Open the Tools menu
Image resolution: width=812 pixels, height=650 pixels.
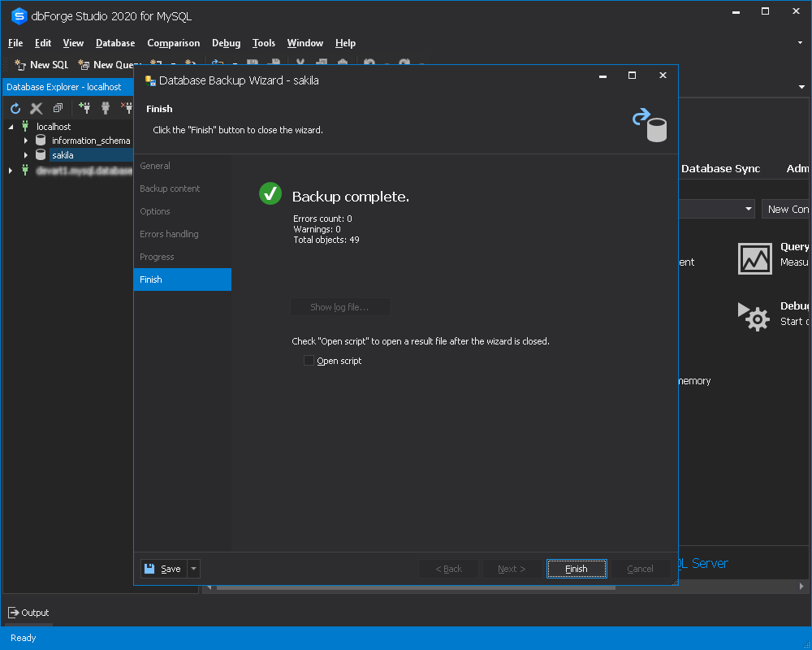click(x=264, y=43)
